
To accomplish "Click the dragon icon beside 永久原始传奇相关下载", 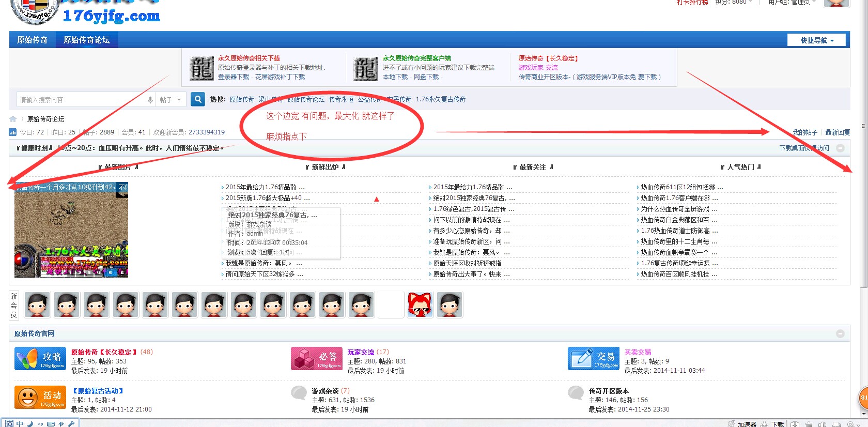I will (x=202, y=69).
